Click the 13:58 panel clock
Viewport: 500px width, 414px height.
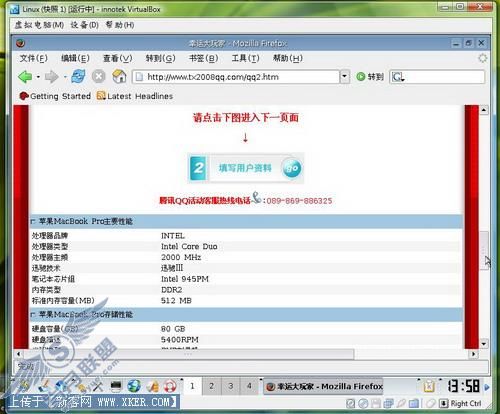tap(464, 386)
